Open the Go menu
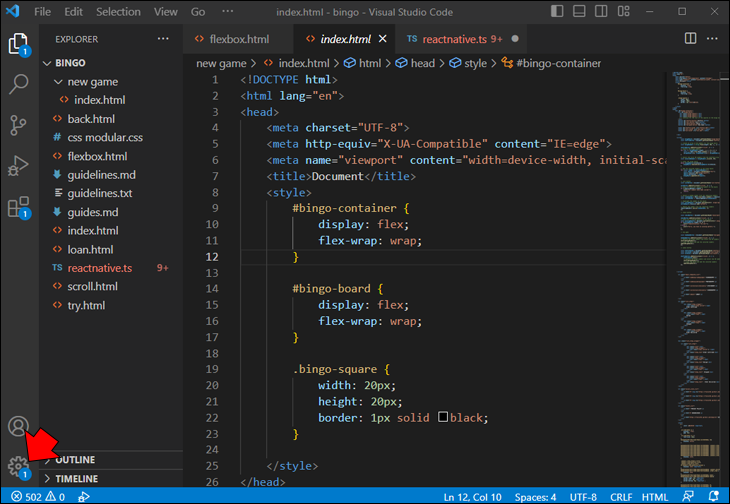730x504 pixels. (198, 12)
